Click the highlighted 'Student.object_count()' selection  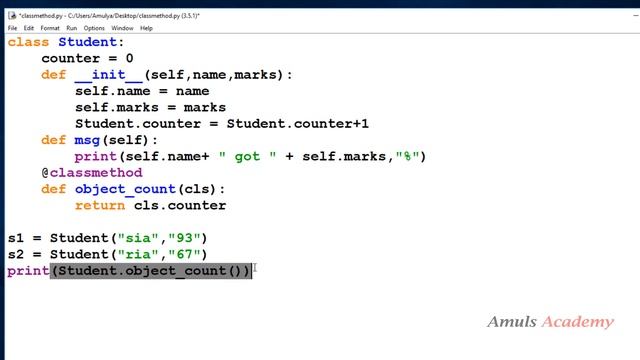point(151,271)
